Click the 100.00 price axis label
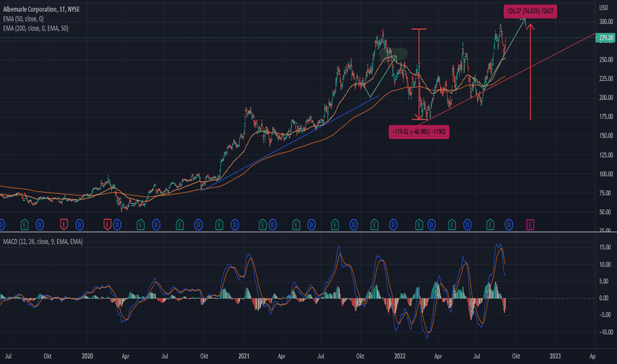 (x=606, y=174)
